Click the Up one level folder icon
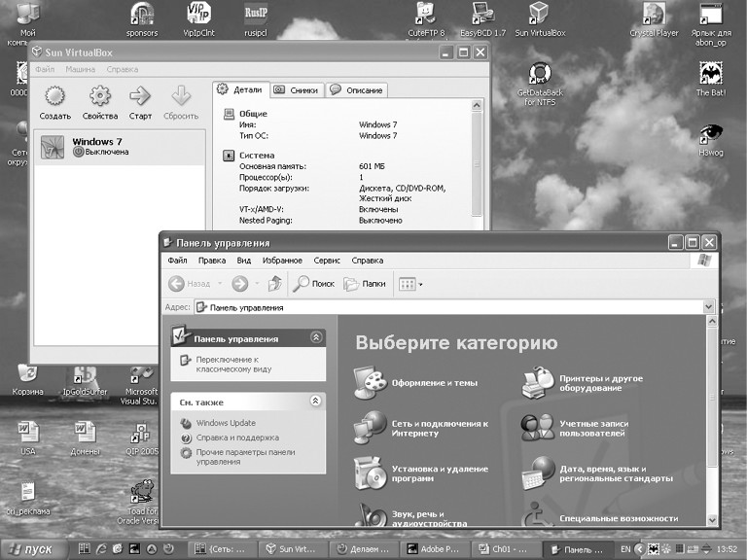747x560 pixels. [x=274, y=284]
